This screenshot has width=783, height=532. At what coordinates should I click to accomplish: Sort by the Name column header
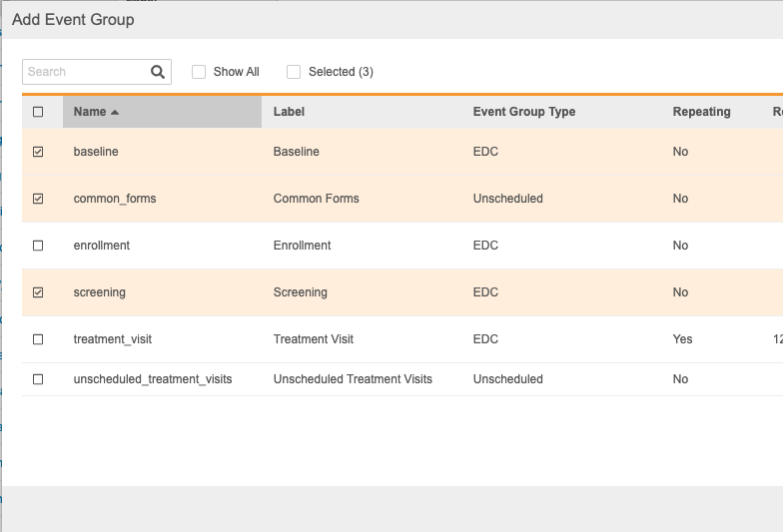90,112
